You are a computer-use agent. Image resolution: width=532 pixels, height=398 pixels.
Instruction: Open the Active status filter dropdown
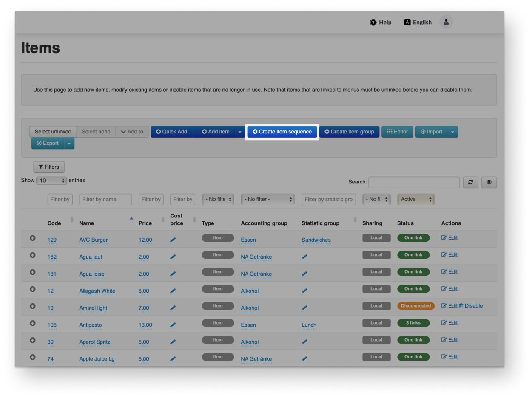pyautogui.click(x=416, y=199)
